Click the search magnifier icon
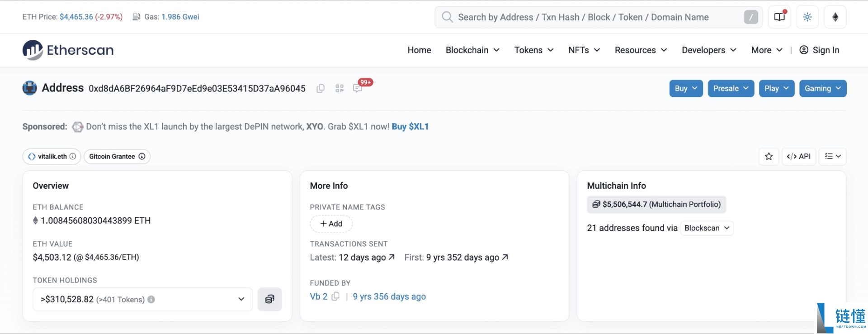 pyautogui.click(x=447, y=17)
